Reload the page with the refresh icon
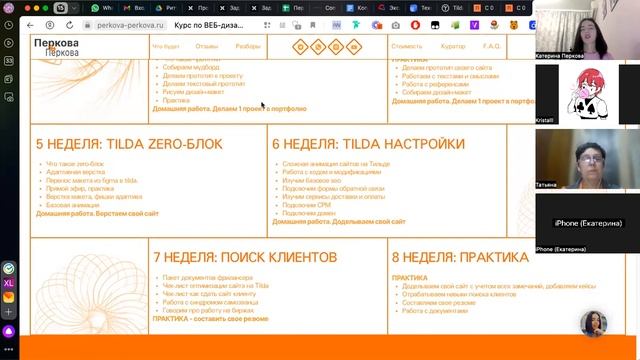 tap(69, 25)
